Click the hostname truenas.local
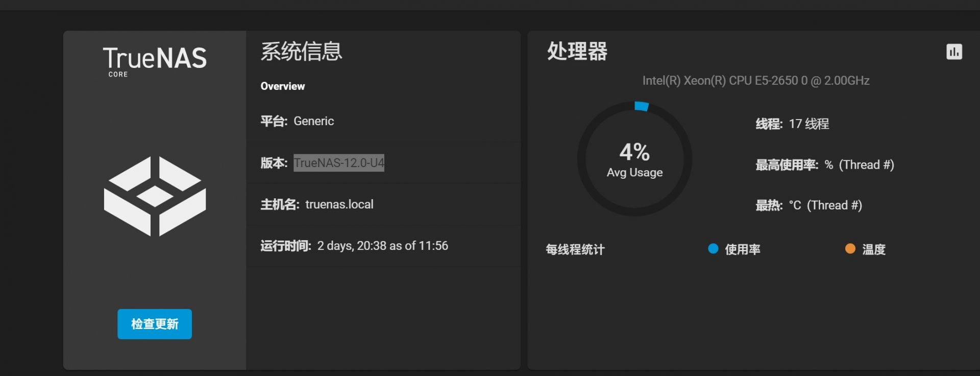The image size is (980, 376). coord(339,204)
